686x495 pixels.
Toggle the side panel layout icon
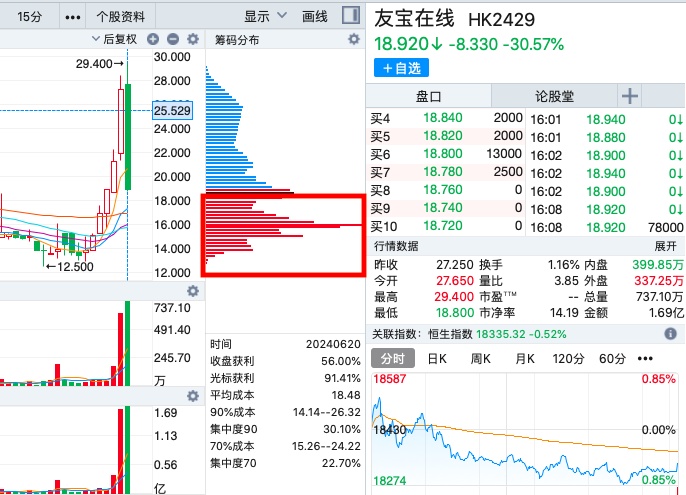pyautogui.click(x=351, y=16)
